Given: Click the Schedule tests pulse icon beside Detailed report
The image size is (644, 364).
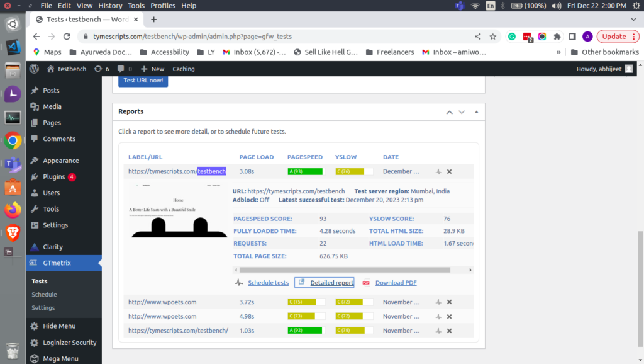Looking at the screenshot, I should tap(239, 282).
